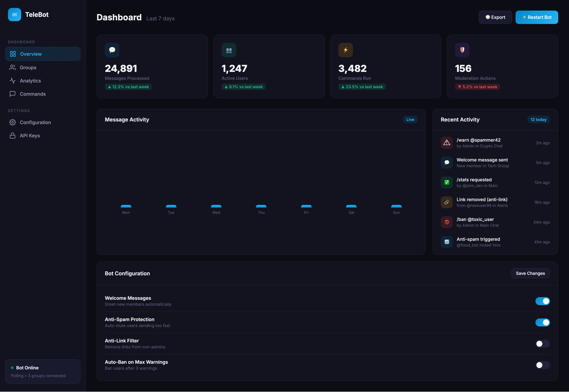This screenshot has width=569, height=392.
Task: Click the Save Changes button
Action: (x=530, y=273)
